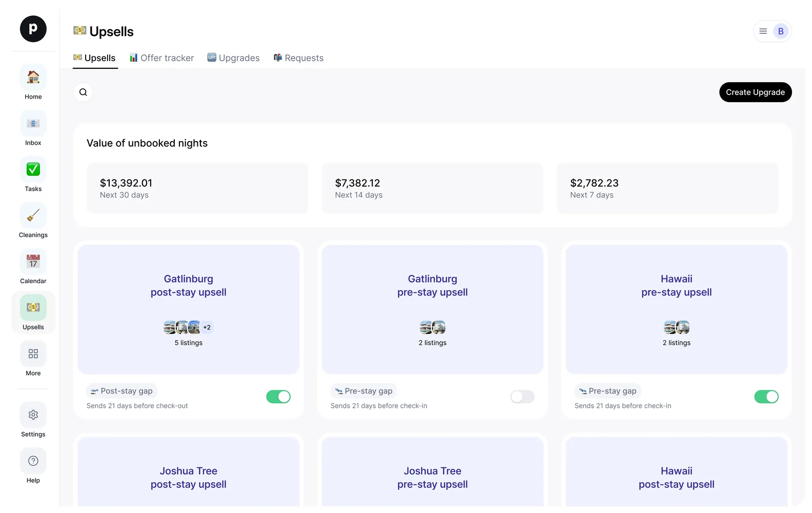Image resolution: width=812 pixels, height=513 pixels.
Task: Open Settings gear icon
Action: (x=33, y=415)
